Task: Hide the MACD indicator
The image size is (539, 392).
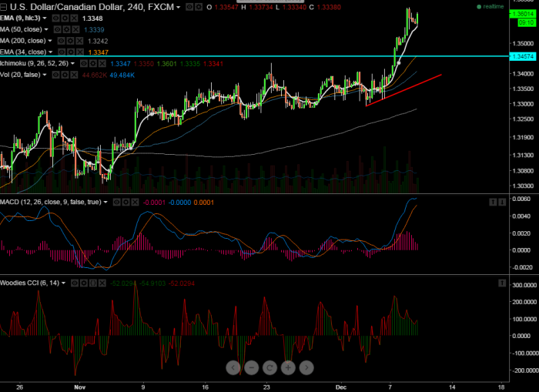Action: (117, 203)
